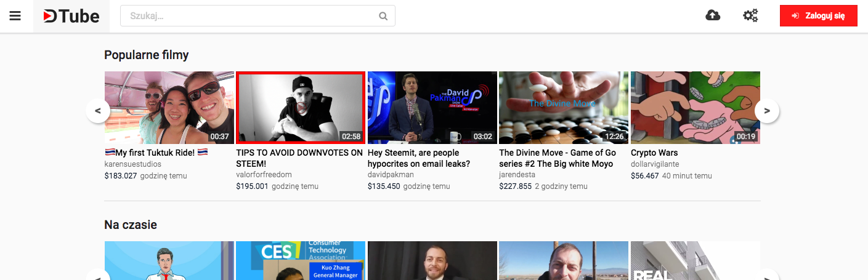Open the hamburger sidebar menu
Image resolution: width=868 pixels, height=280 pixels.
click(x=15, y=16)
